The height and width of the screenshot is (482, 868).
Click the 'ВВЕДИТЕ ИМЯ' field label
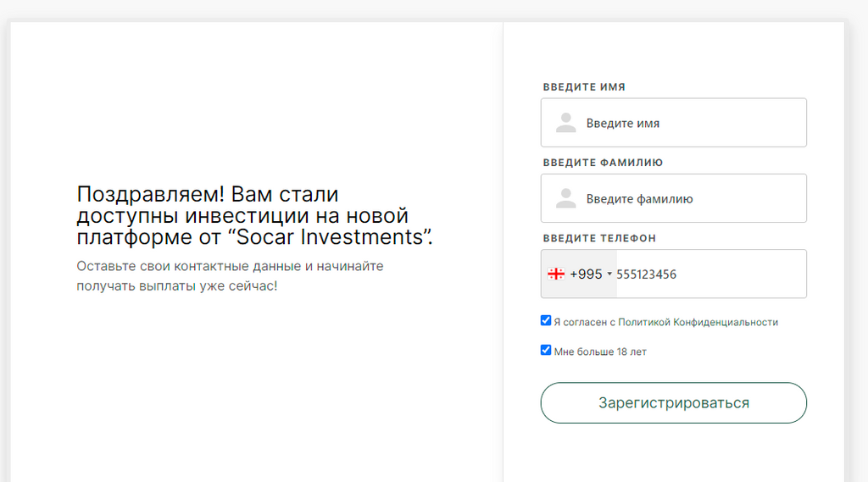[584, 87]
